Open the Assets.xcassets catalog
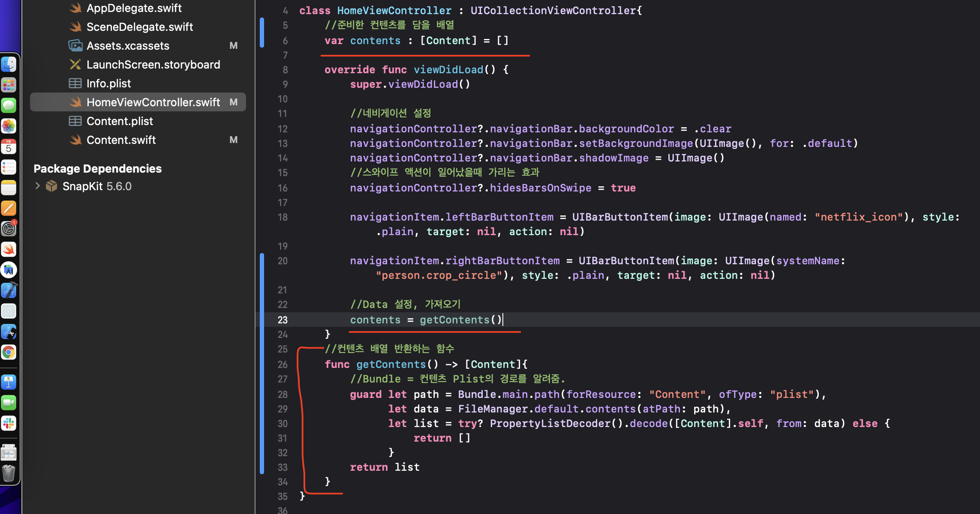The width and height of the screenshot is (980, 514). pos(128,46)
